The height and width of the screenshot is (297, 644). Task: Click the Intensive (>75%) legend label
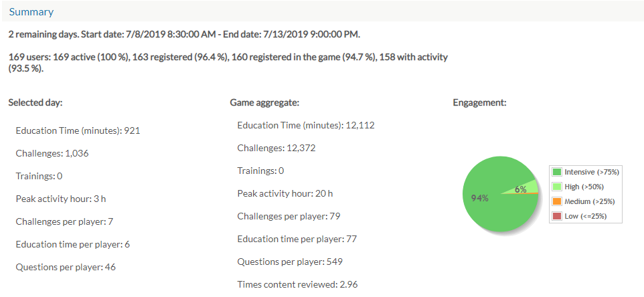591,173
